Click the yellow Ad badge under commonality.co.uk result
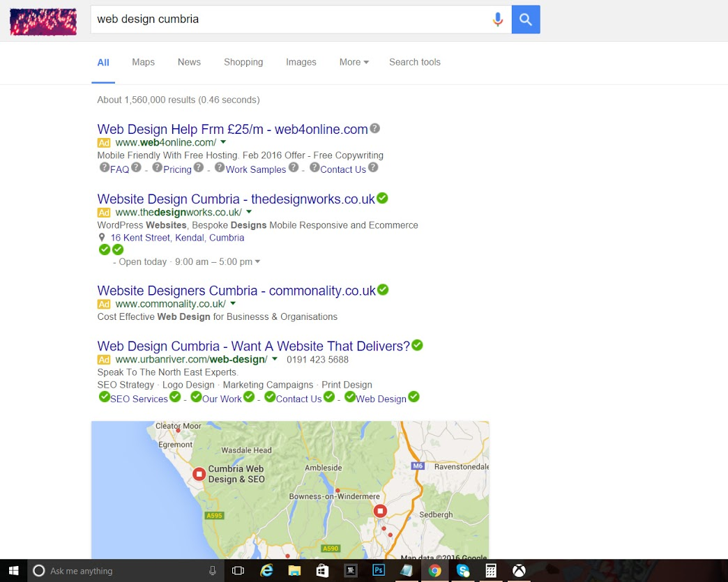 pos(104,304)
